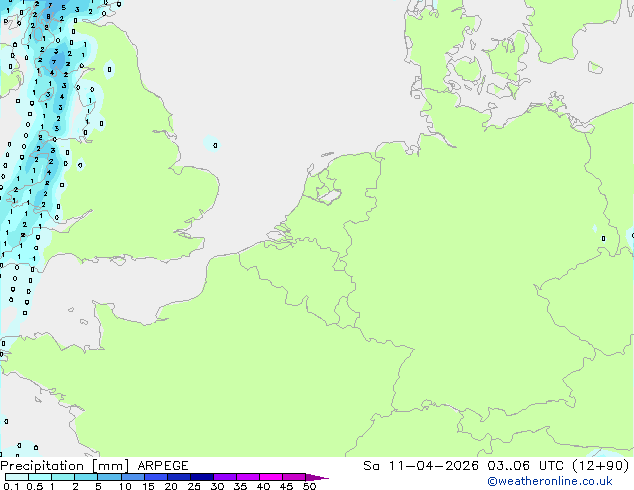Click the legend label '10'
Viewport: 634px width, 490px height.
(x=125, y=486)
